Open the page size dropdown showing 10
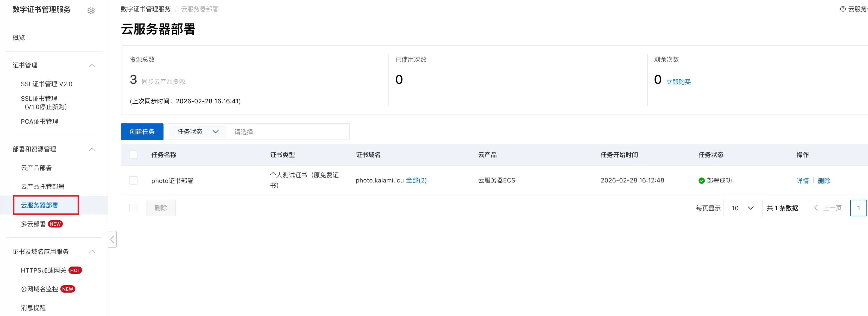Screen dimensions: 868x316 click(x=742, y=208)
